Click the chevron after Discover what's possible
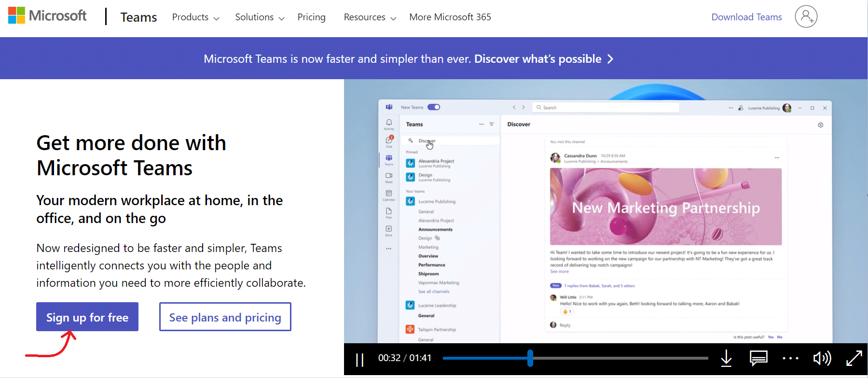This screenshot has width=868, height=378. pyautogui.click(x=610, y=59)
